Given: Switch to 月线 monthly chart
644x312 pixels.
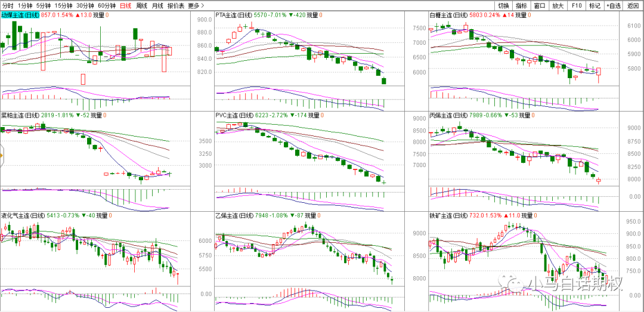Looking at the screenshot, I should pos(157,5).
